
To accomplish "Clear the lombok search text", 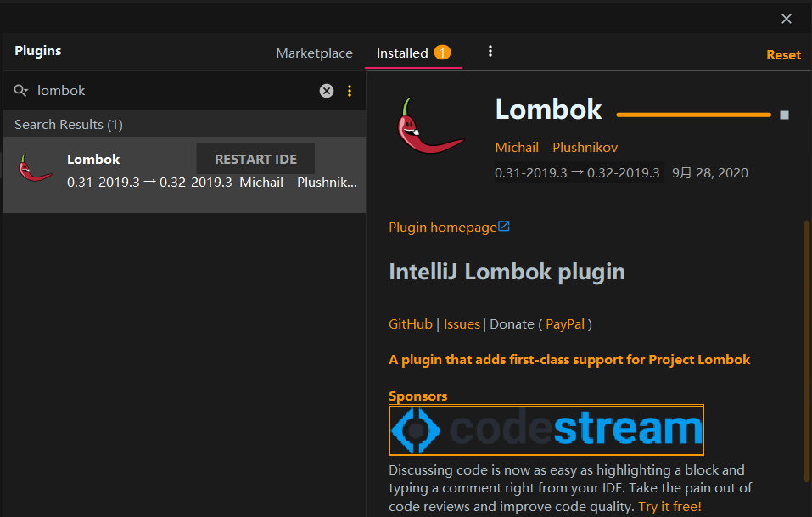I will [327, 91].
